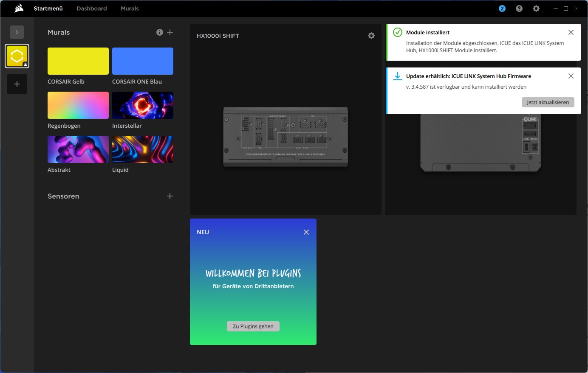
Task: Select the CORSAIR ONE Blau swatch
Action: [x=143, y=61]
